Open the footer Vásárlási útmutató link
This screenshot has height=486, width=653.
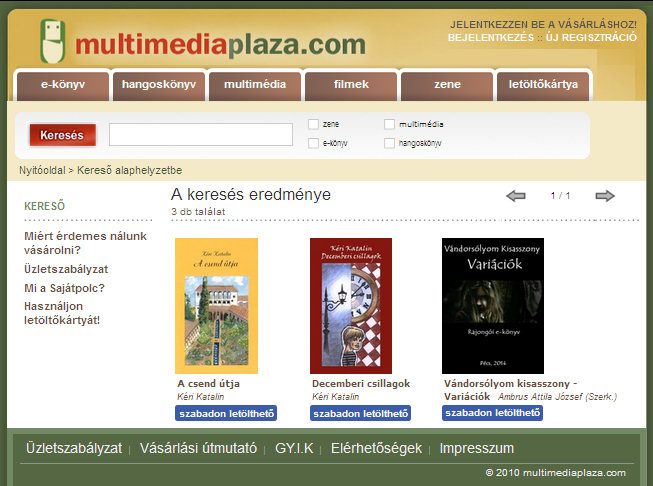click(198, 448)
